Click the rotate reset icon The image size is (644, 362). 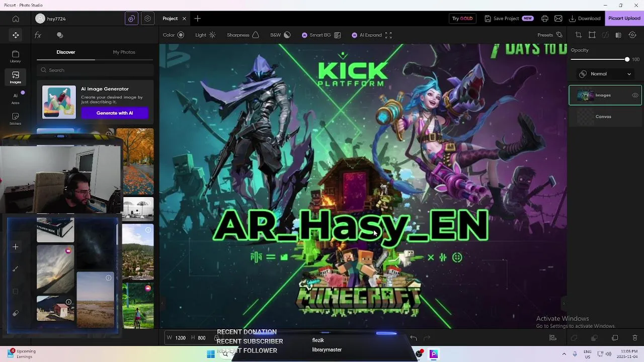(632, 35)
